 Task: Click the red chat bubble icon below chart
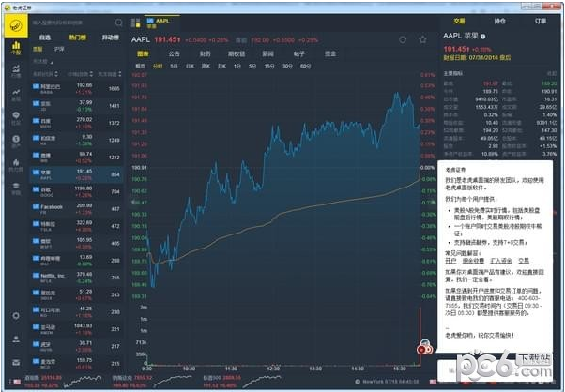[425, 348]
